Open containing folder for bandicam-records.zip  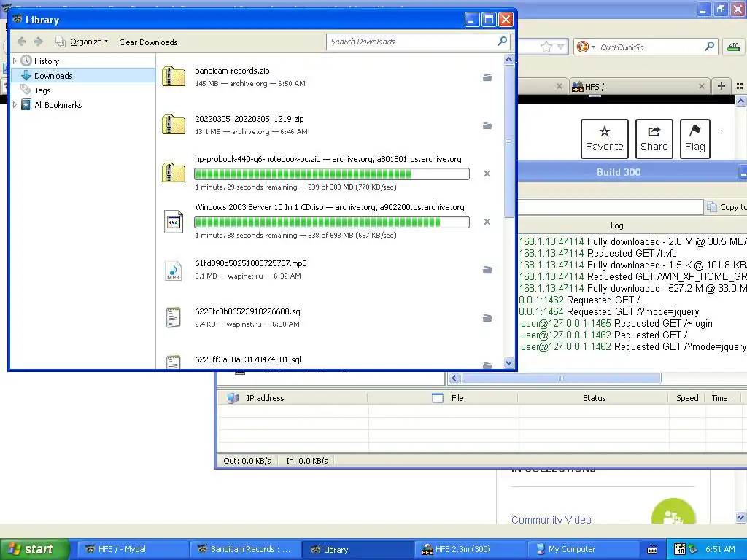(x=487, y=77)
